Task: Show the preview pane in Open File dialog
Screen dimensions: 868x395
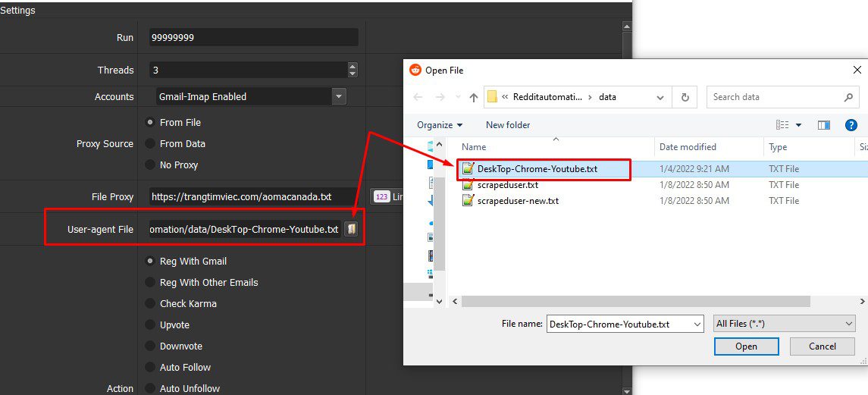Action: tap(824, 125)
